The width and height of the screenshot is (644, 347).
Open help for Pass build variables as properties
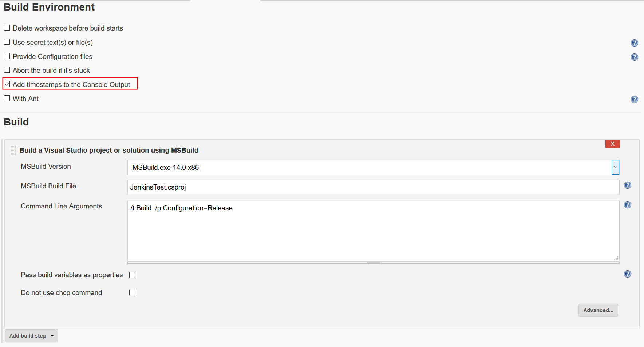(x=627, y=274)
